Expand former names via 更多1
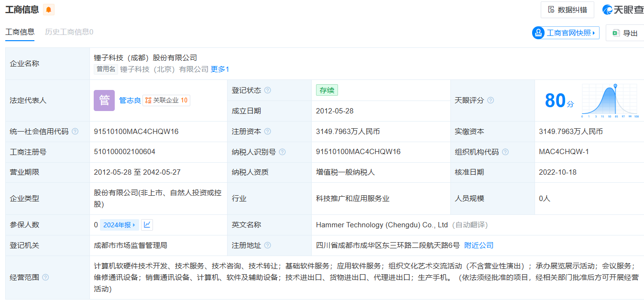Viewport: 644px width, 301px height. (x=220, y=69)
